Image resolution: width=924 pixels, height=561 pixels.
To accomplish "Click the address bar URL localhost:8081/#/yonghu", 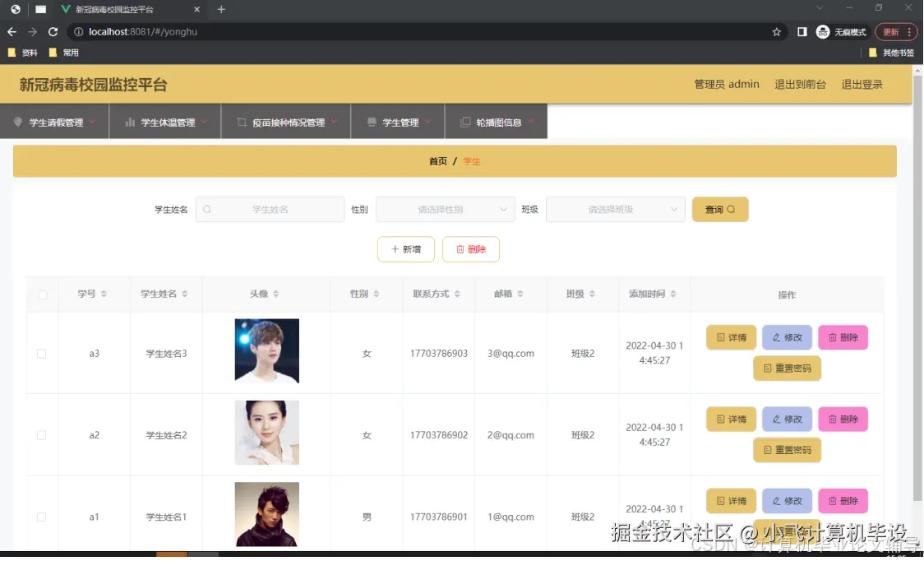I will coord(142,32).
